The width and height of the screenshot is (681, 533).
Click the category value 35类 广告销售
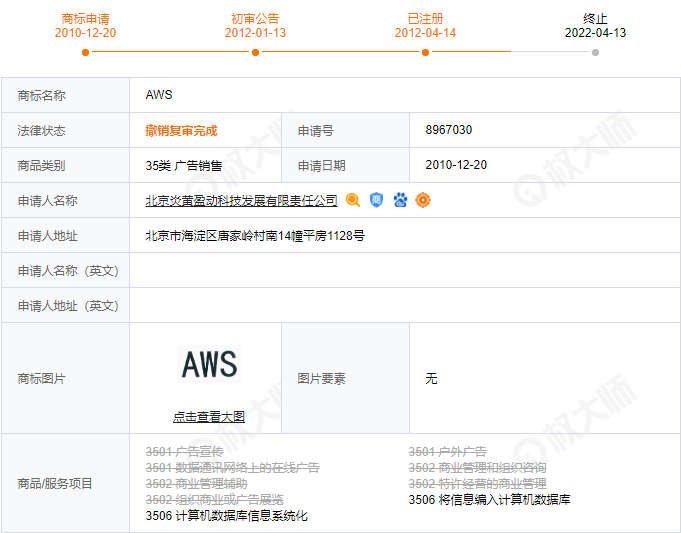click(x=184, y=166)
